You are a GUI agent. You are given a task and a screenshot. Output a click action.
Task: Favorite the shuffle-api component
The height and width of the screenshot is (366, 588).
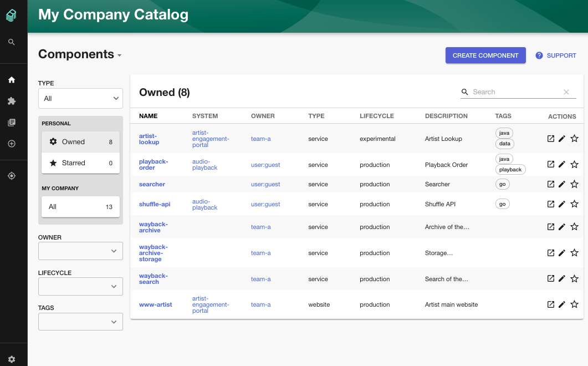point(574,204)
